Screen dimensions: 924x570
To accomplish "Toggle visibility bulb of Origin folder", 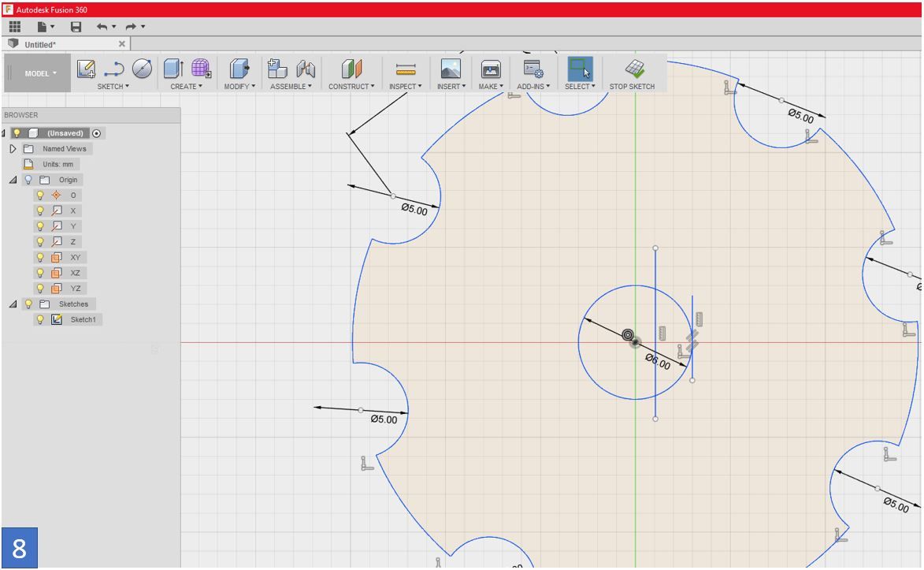I will tap(28, 180).
